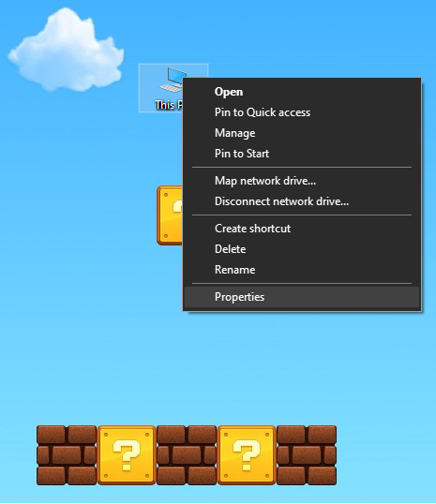Click the brick block between the question blocks
Viewport: 436px width, 504px height.
click(x=187, y=455)
